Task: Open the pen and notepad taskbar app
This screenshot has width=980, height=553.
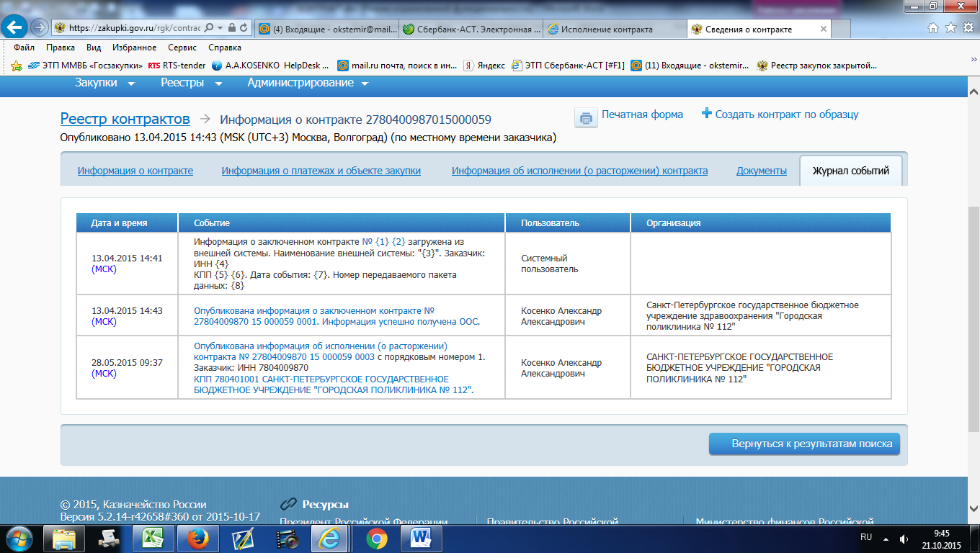Action: click(242, 539)
